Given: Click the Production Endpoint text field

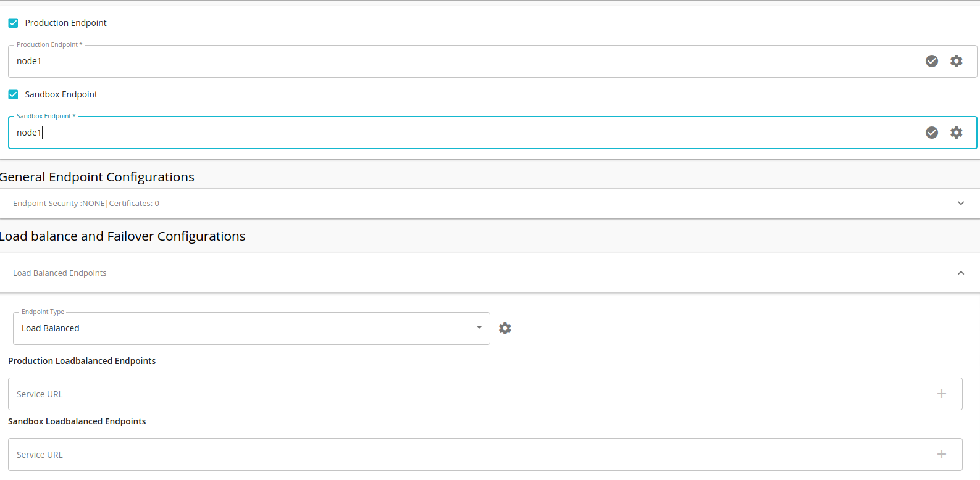Looking at the screenshot, I should (x=432, y=61).
